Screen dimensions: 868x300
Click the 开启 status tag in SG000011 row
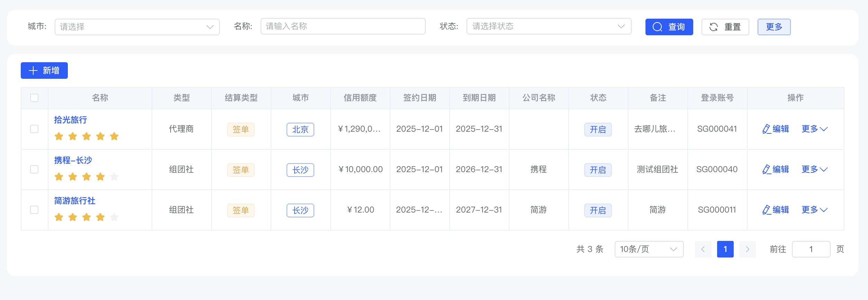coord(598,210)
